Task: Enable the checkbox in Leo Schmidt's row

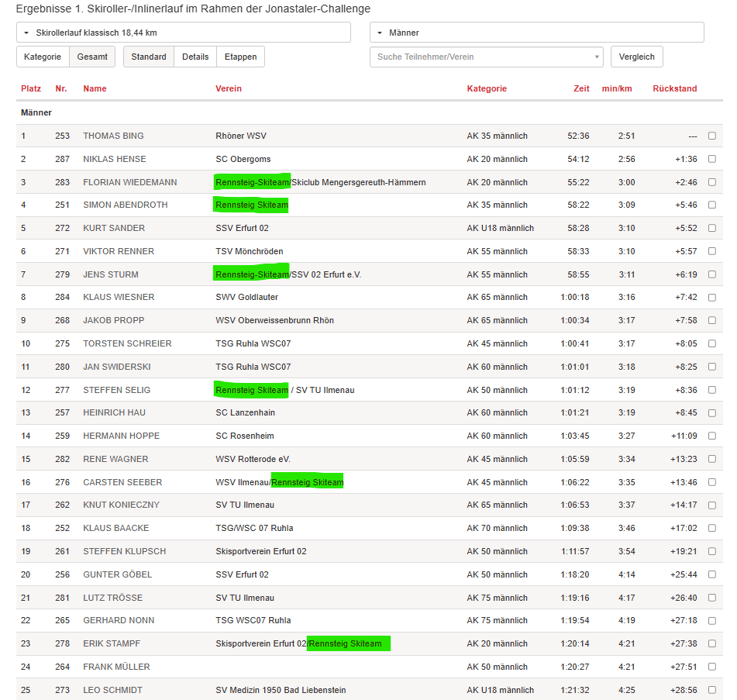Action: click(x=711, y=690)
